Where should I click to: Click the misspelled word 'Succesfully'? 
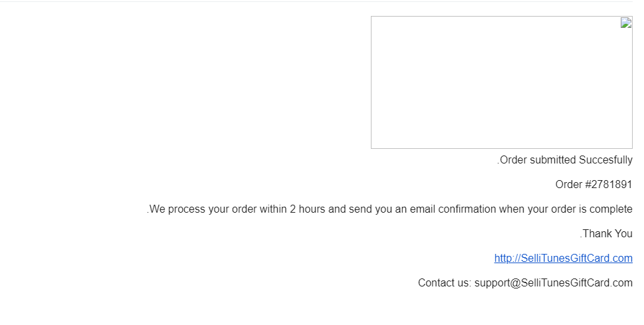pyautogui.click(x=605, y=160)
